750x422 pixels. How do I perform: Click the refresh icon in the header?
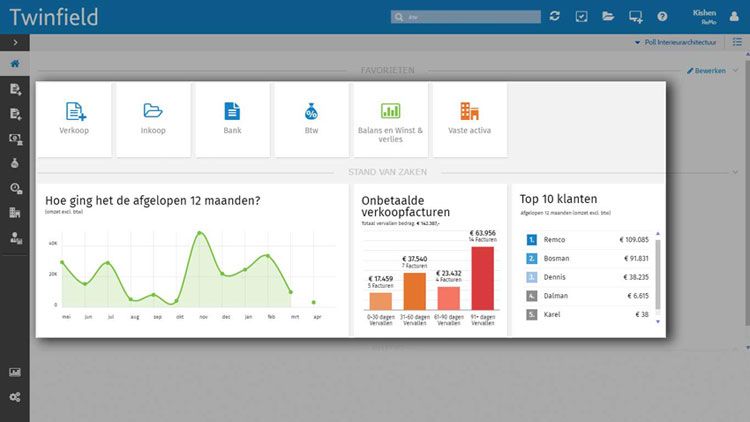555,16
